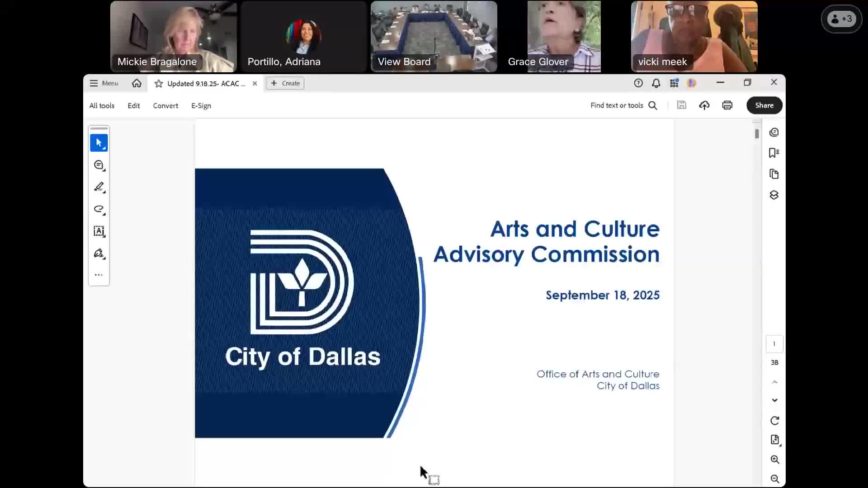This screenshot has width=868, height=488.
Task: Select the highlighter pen tool
Action: (99, 187)
